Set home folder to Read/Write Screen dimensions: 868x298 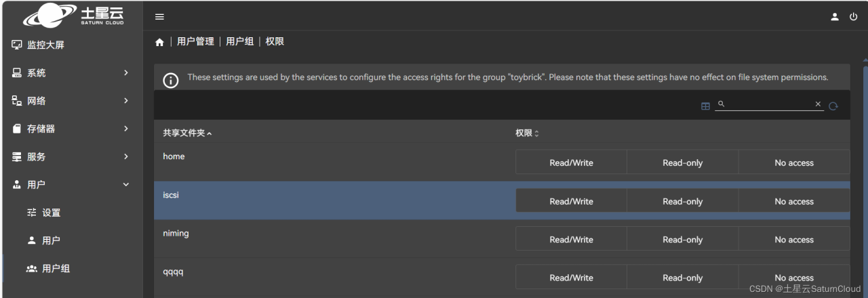[571, 163]
